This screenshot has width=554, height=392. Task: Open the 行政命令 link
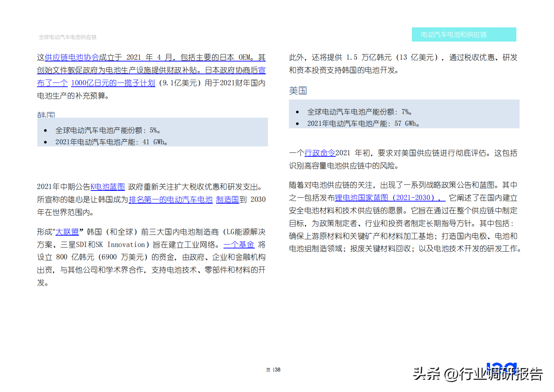tap(320, 153)
